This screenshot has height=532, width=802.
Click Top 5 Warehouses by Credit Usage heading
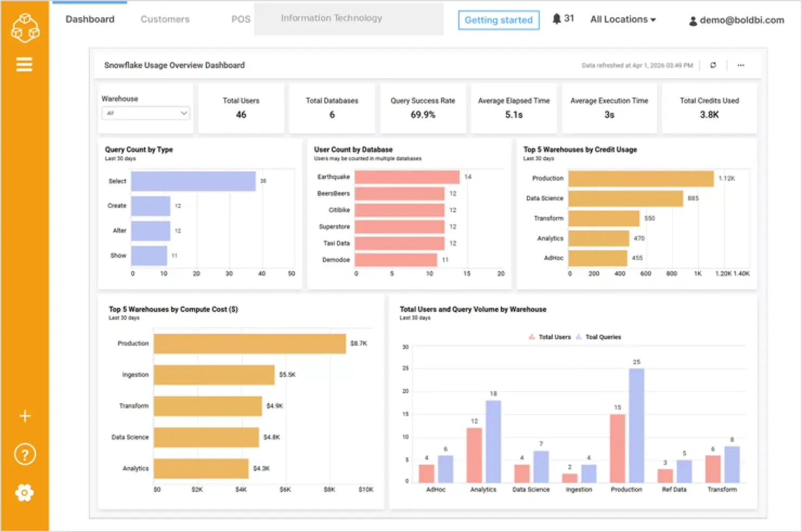tap(580, 150)
